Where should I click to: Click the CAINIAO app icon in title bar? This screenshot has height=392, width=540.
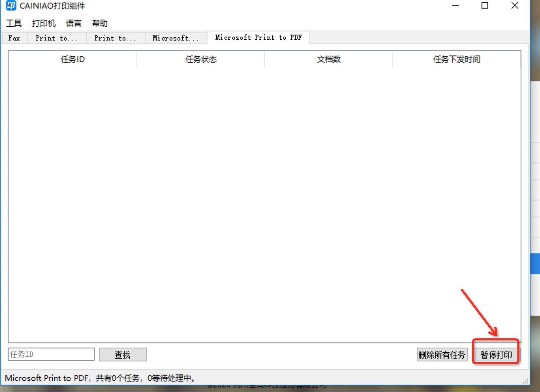click(x=11, y=6)
